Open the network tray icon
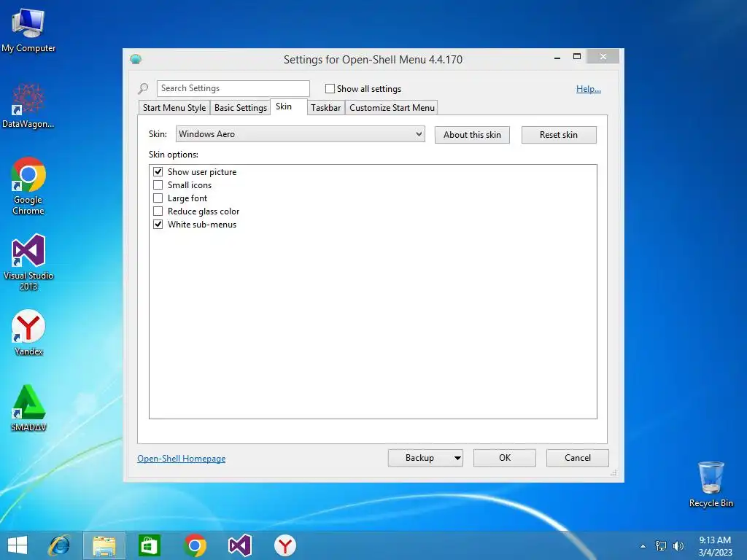Image resolution: width=747 pixels, height=560 pixels. (661, 546)
